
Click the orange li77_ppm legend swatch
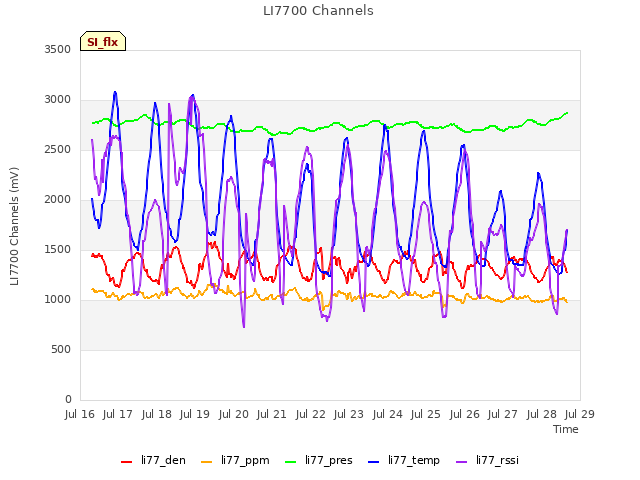coord(207,461)
